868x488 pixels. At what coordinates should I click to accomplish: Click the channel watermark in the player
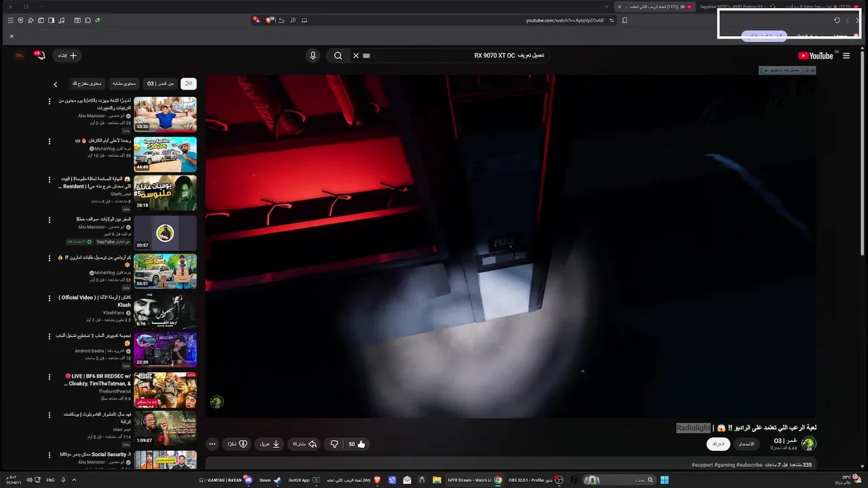point(217,403)
